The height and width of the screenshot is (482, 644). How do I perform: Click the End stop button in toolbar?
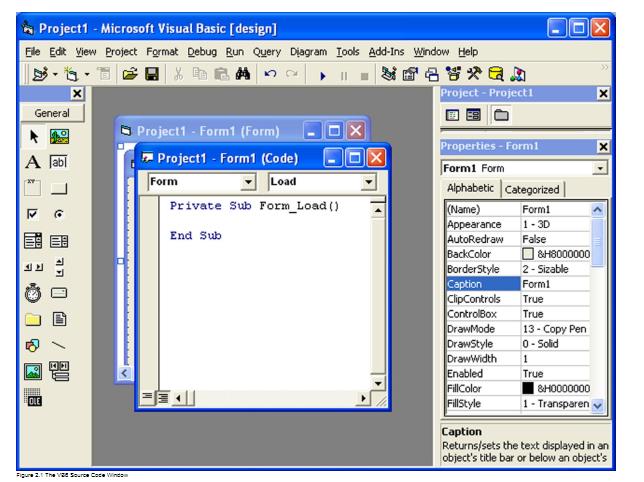pyautogui.click(x=364, y=76)
